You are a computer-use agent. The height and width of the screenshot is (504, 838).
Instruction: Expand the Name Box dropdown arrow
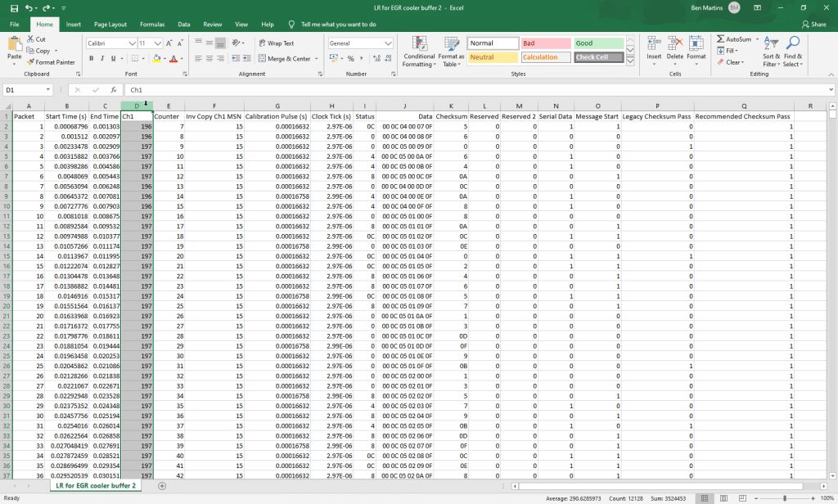coord(48,90)
